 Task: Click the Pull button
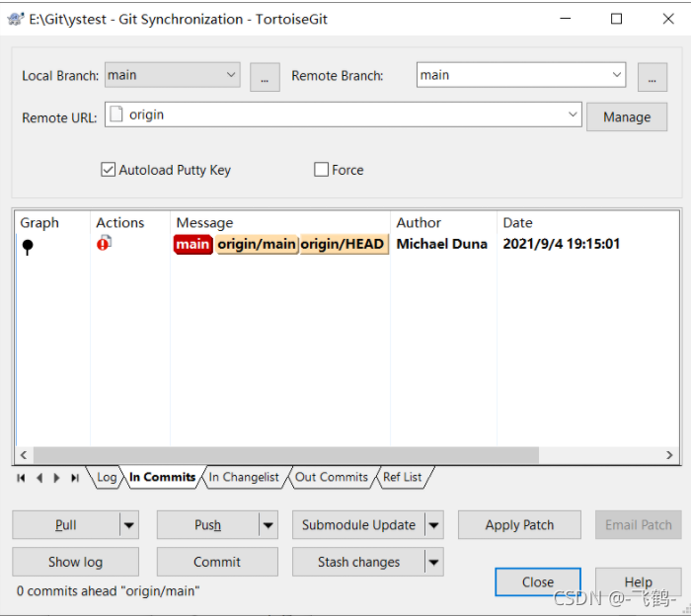point(66,525)
